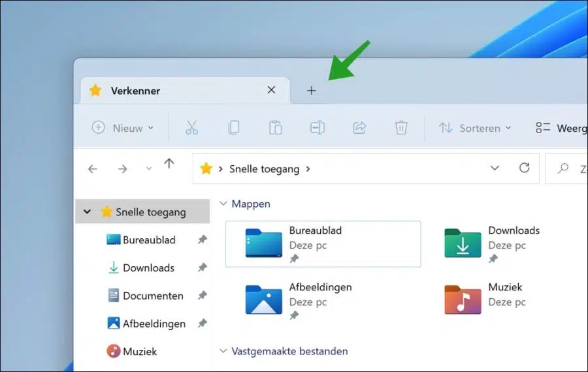Click Snelle toegang in the address bar
This screenshot has height=372, width=588.
pyautogui.click(x=265, y=169)
